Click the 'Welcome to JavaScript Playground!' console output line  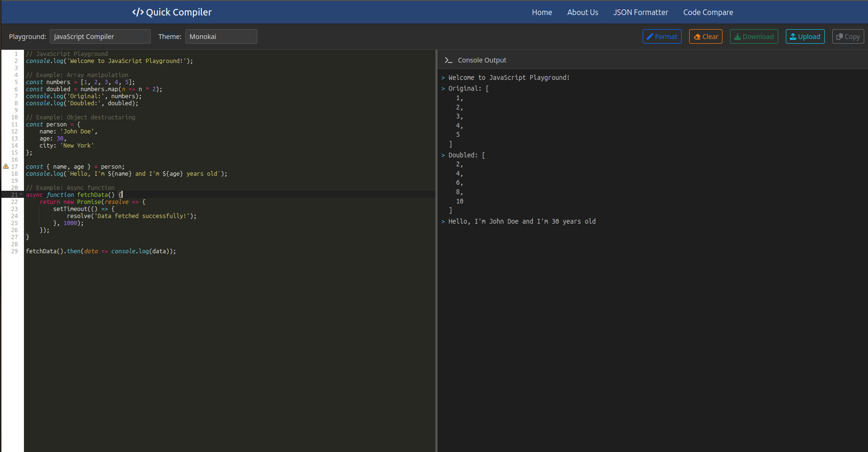tap(508, 78)
